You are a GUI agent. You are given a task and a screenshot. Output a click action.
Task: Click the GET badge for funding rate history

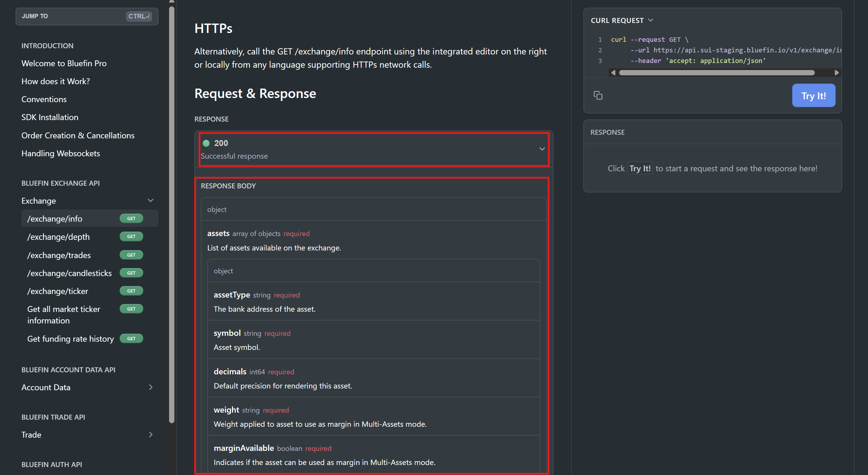pos(131,338)
